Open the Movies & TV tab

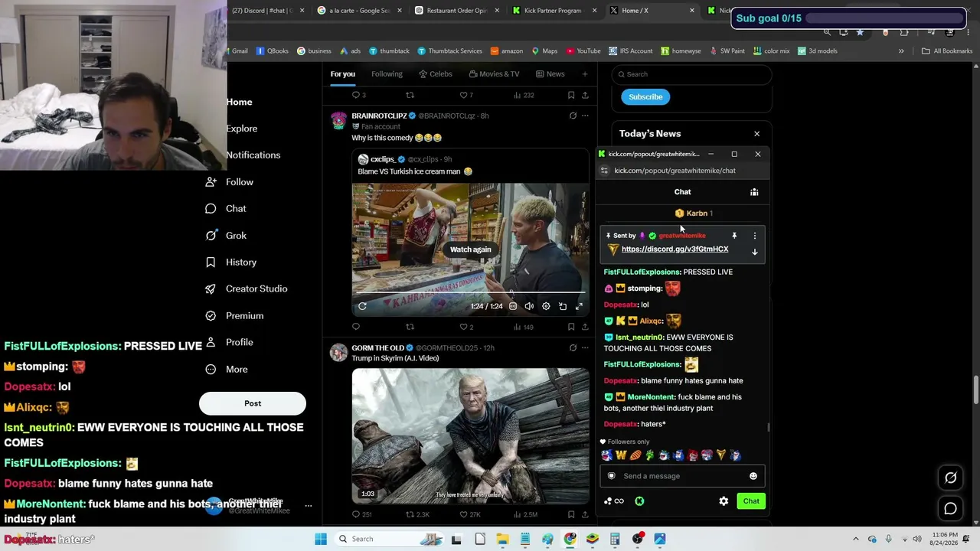[x=494, y=74]
